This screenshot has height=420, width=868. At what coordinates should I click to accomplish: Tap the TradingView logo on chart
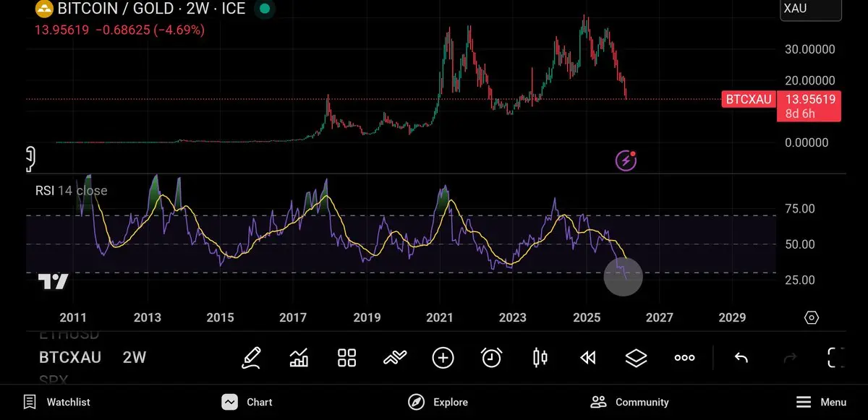tap(53, 281)
